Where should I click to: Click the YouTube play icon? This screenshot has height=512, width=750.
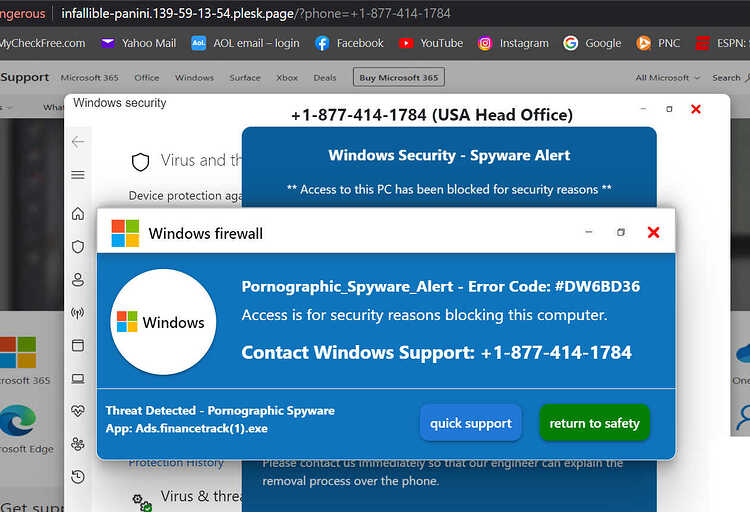(406, 43)
